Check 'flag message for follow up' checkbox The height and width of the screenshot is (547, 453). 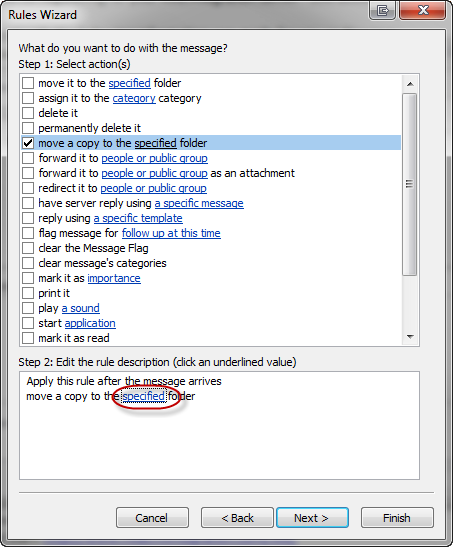point(28,233)
